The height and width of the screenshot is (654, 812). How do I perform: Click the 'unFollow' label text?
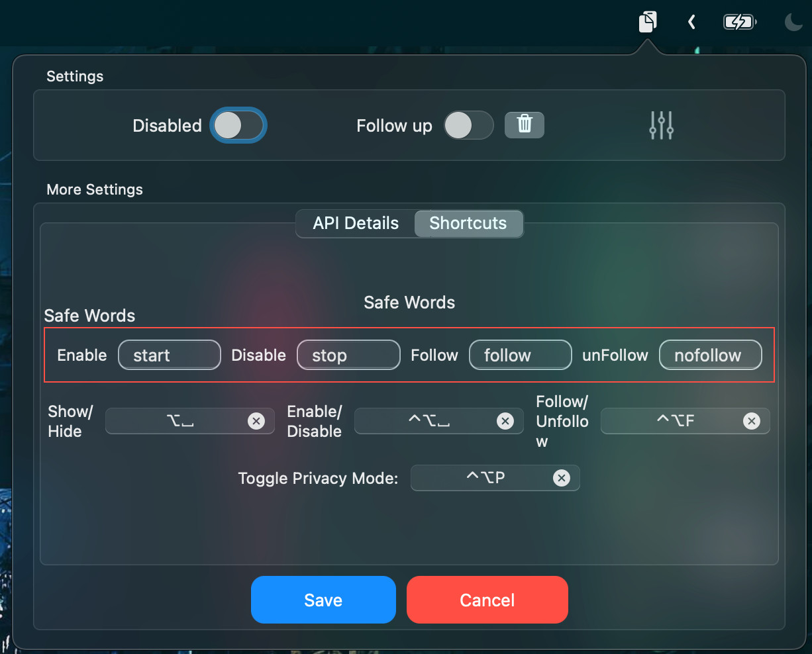tap(615, 355)
